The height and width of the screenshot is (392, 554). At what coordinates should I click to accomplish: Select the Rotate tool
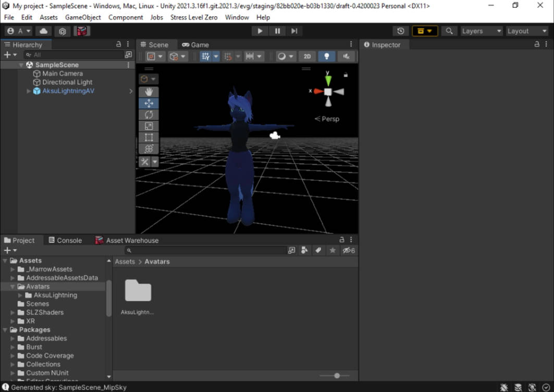(x=149, y=115)
